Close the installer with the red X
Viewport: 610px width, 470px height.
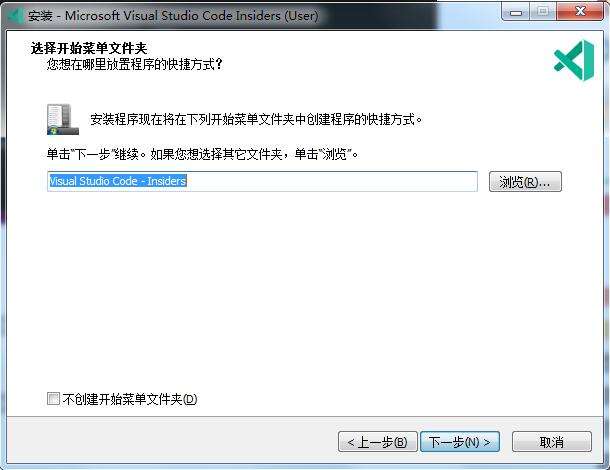[580, 12]
